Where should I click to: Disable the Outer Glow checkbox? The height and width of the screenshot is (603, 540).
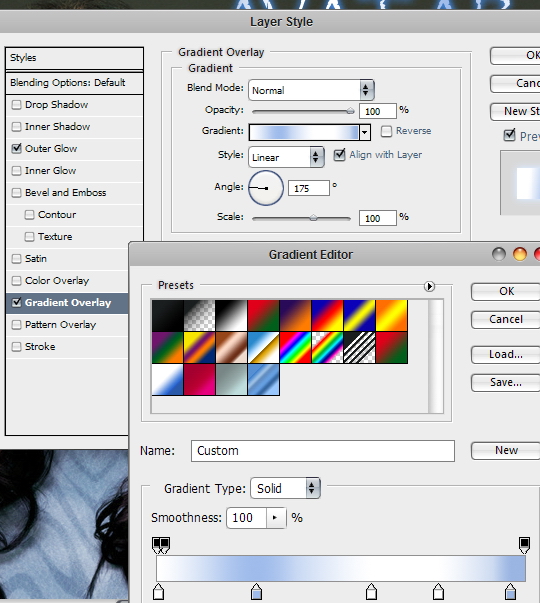(x=16, y=148)
